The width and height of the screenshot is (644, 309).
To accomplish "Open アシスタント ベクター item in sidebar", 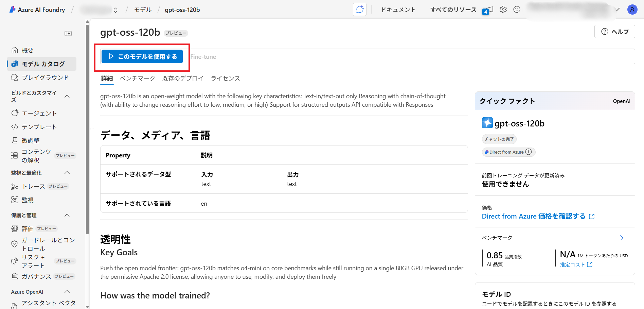I will click(43, 304).
